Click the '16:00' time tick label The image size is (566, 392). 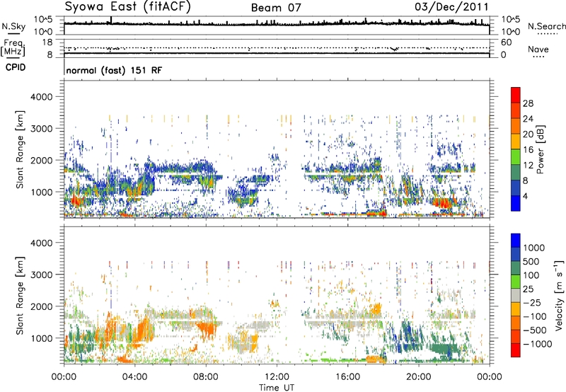click(347, 377)
